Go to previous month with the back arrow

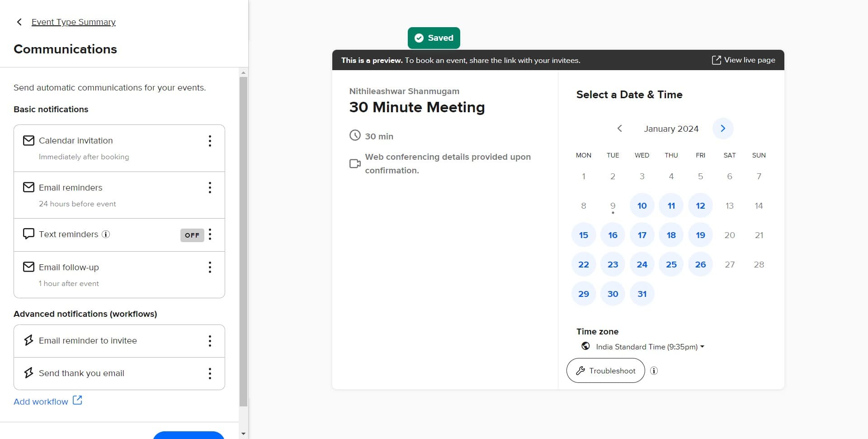[x=619, y=129]
